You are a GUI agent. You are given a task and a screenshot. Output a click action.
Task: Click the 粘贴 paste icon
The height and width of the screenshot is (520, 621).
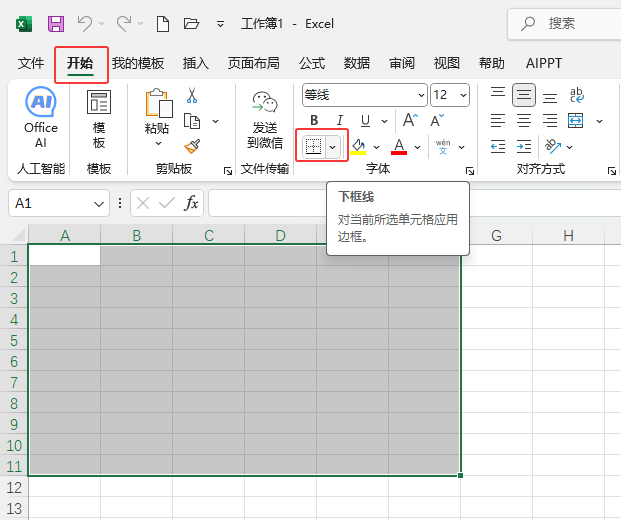point(159,103)
